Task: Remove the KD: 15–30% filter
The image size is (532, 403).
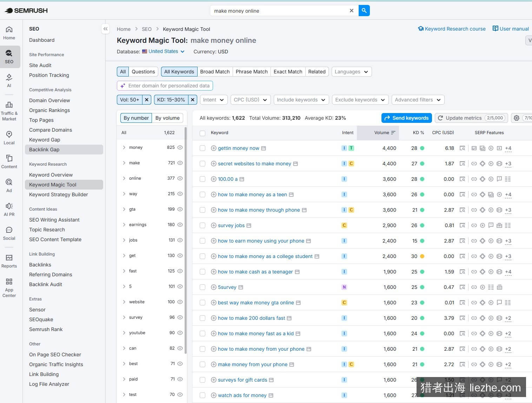Action: tap(193, 100)
